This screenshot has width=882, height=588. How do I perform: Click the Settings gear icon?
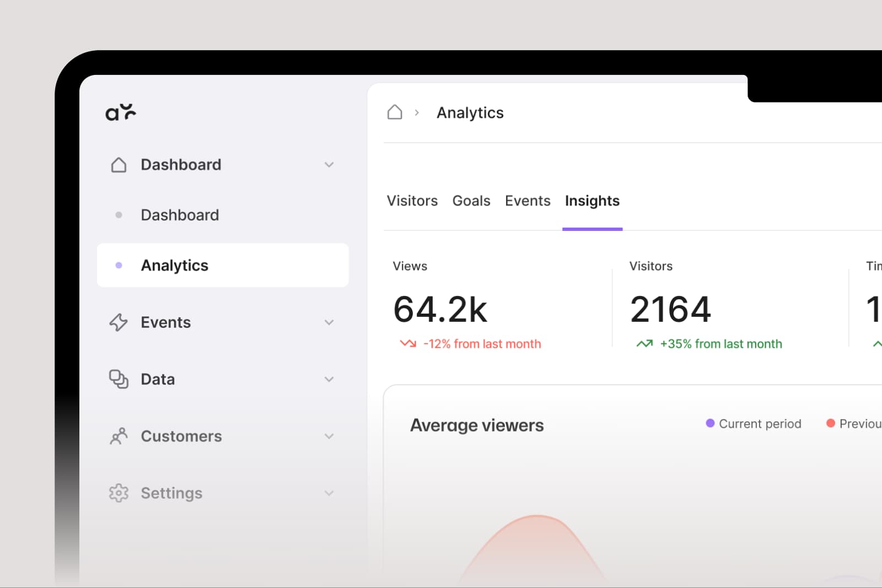[119, 493]
